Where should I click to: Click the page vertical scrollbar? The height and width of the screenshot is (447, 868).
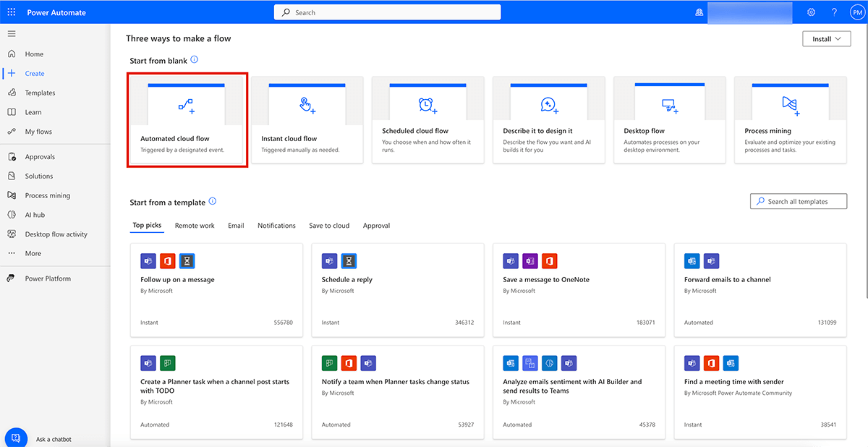tap(866, 161)
